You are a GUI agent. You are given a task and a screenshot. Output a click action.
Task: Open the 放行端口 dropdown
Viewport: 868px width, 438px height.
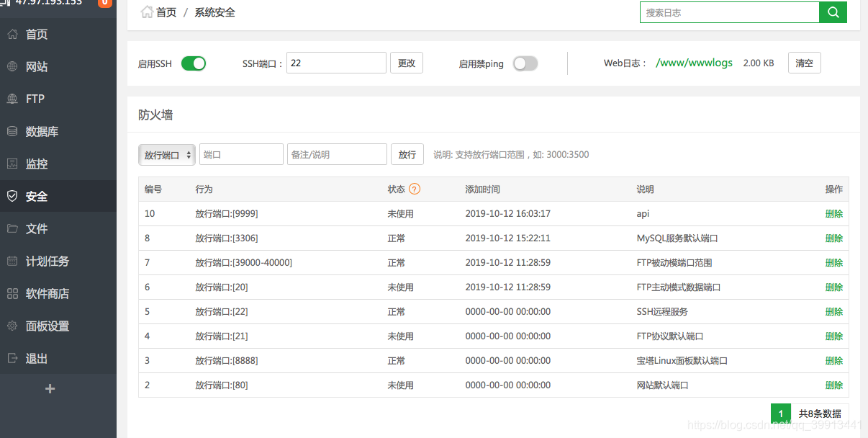pyautogui.click(x=166, y=154)
